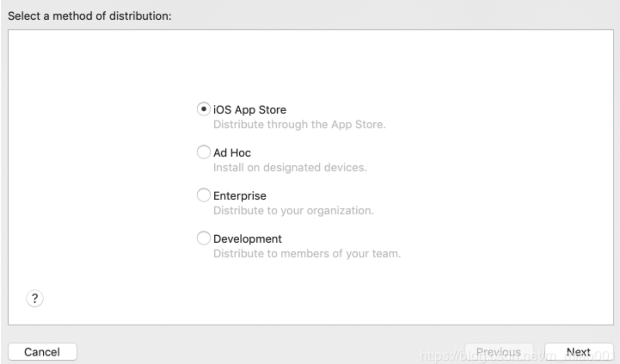This screenshot has height=364, width=620.
Task: Select the iOS App Store radio button
Action: [x=203, y=109]
